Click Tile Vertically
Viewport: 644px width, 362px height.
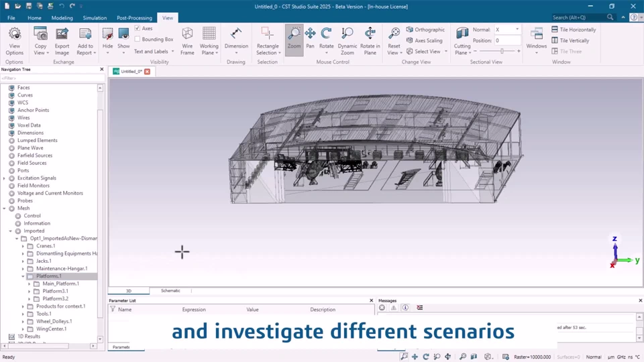pyautogui.click(x=570, y=41)
